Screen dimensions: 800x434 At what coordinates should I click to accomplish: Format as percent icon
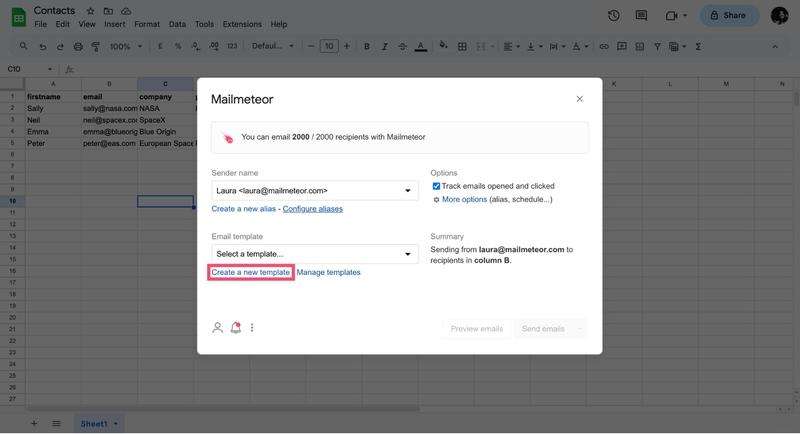point(178,46)
